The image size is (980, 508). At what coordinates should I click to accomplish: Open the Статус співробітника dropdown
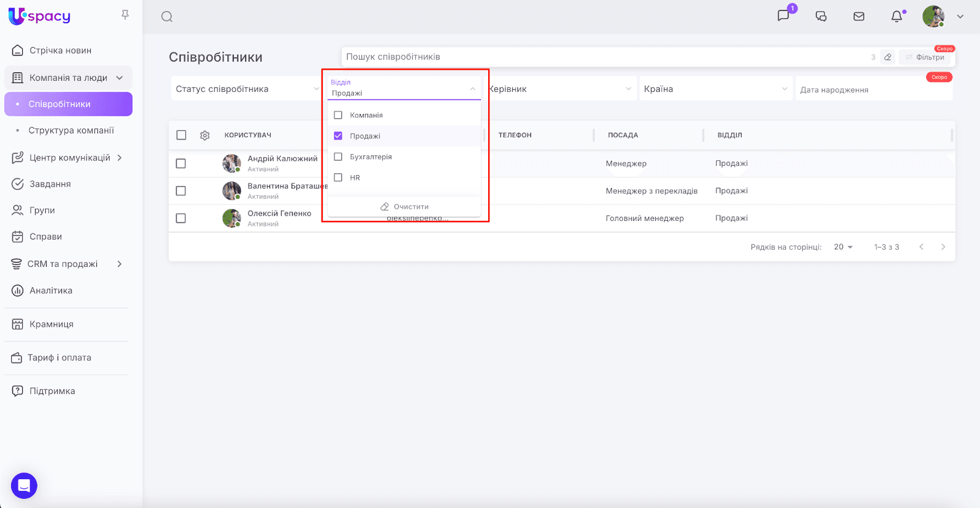pyautogui.click(x=246, y=89)
